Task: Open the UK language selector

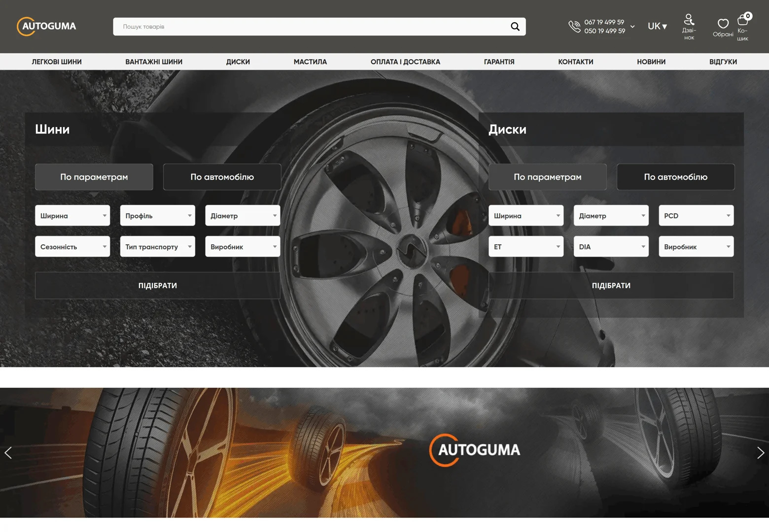Action: 657,27
